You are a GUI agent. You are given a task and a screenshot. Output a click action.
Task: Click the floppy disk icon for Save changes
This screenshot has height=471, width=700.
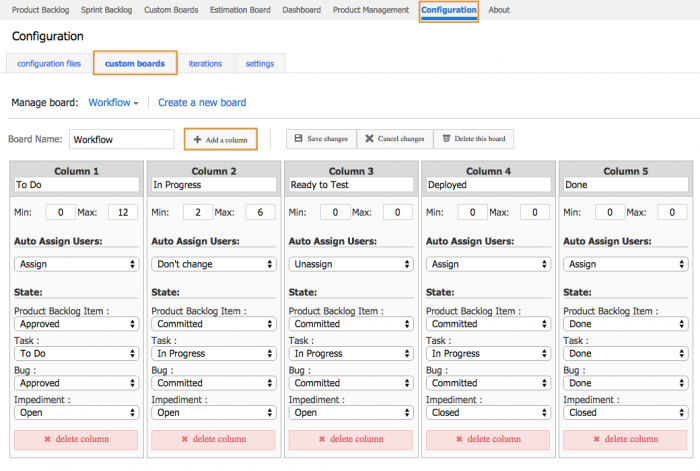click(298, 139)
